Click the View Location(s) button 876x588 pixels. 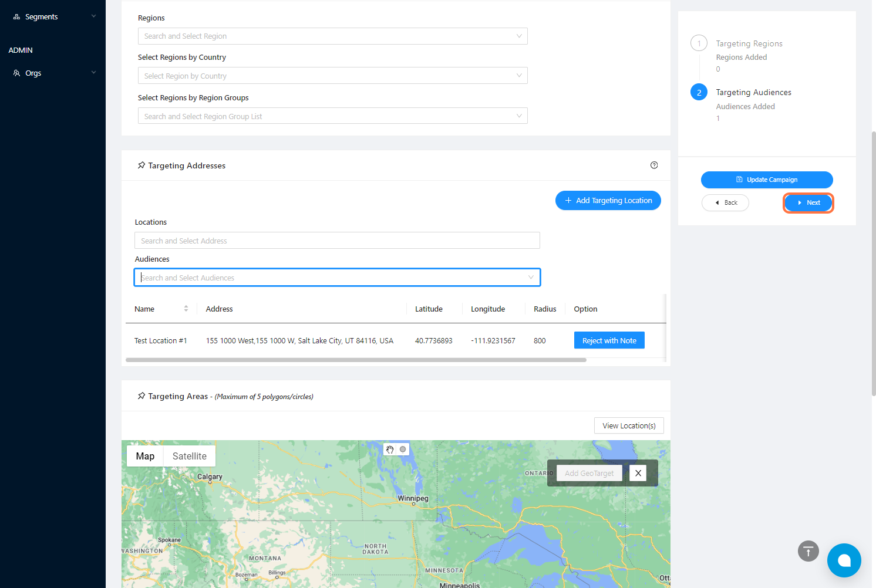[629, 425]
